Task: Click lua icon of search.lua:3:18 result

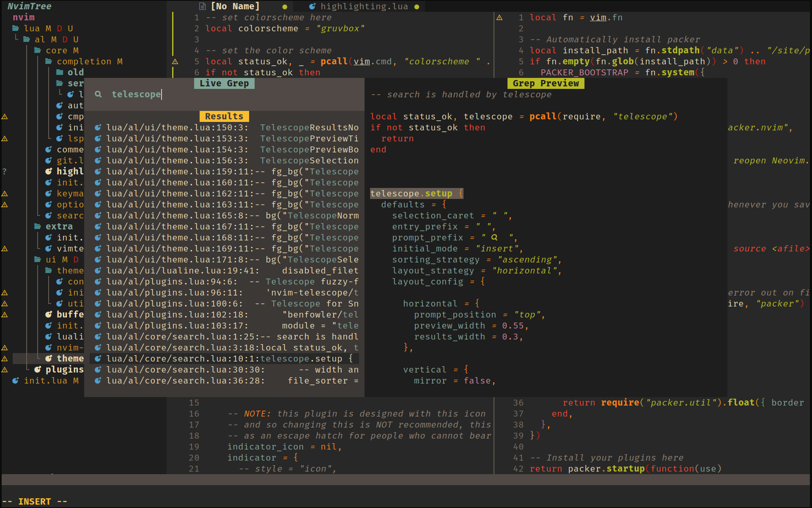Action: [x=98, y=348]
